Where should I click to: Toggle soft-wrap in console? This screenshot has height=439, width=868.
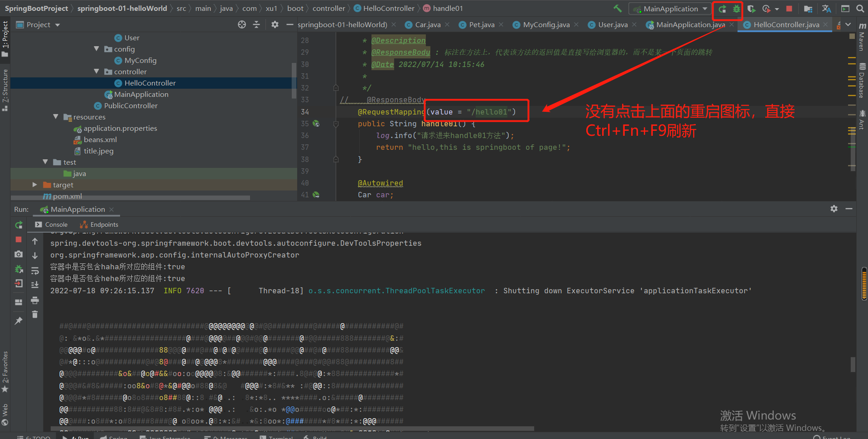[x=35, y=271]
